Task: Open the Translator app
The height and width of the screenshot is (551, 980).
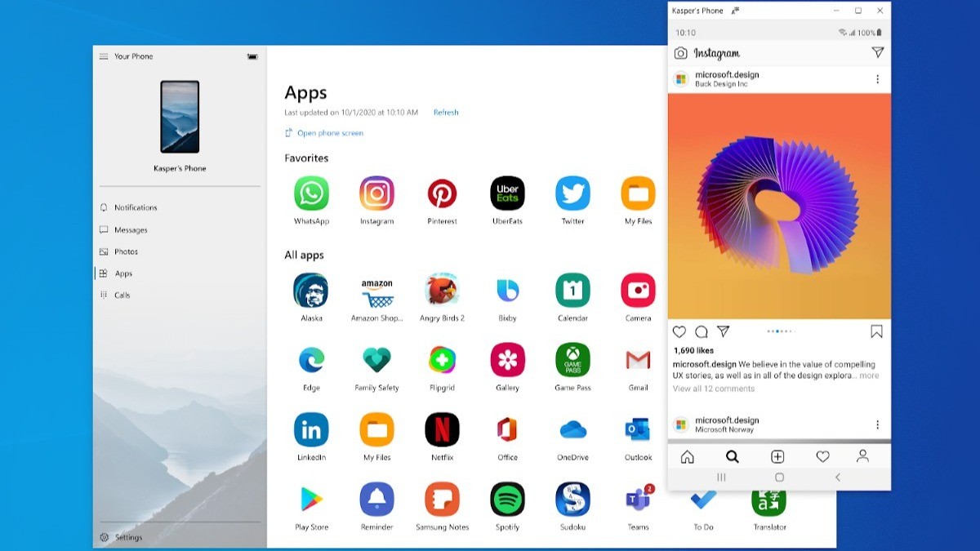Action: coord(768,504)
